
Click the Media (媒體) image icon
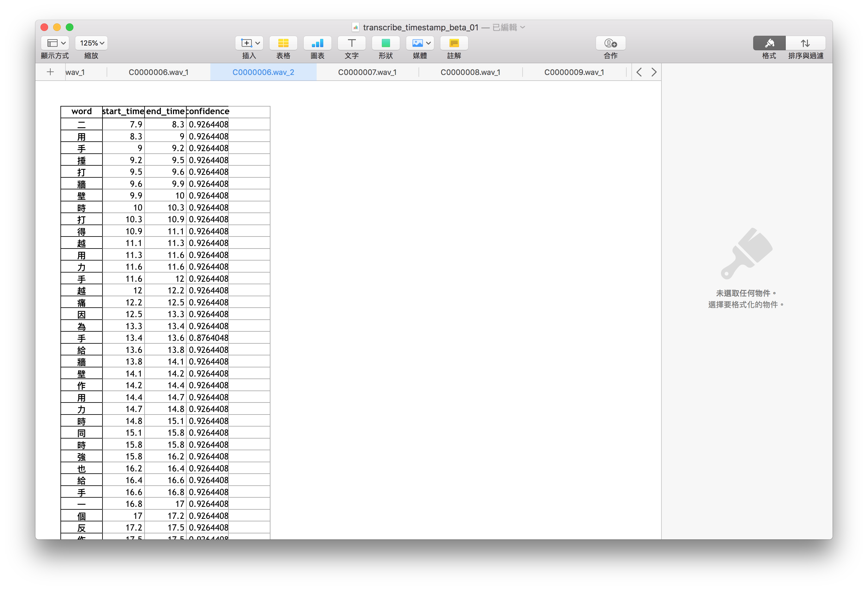(417, 43)
